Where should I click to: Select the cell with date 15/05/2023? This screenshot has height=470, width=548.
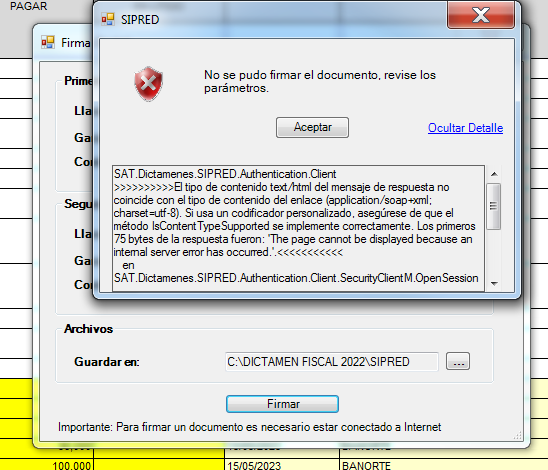pyautogui.click(x=282, y=465)
